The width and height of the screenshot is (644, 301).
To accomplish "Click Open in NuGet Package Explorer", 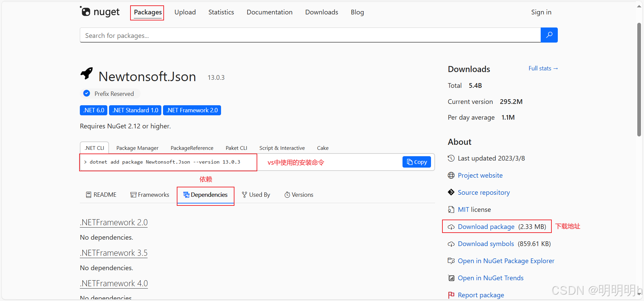I will coord(506,261).
